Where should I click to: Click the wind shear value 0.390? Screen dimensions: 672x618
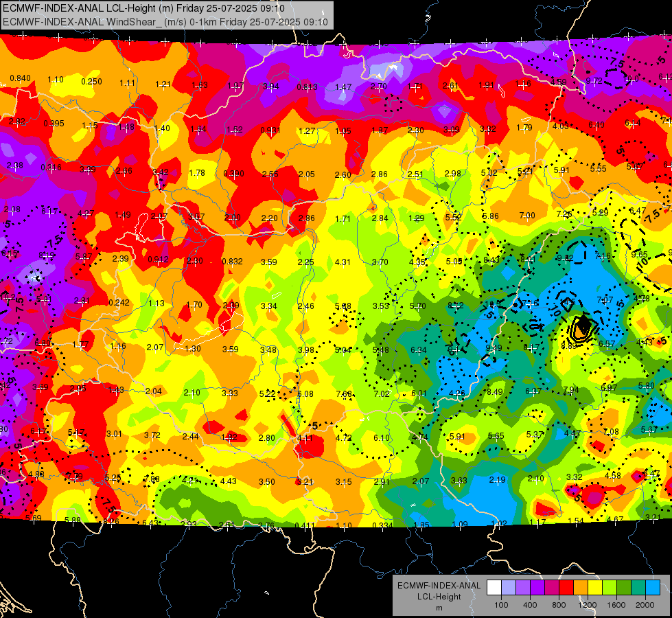(233, 174)
